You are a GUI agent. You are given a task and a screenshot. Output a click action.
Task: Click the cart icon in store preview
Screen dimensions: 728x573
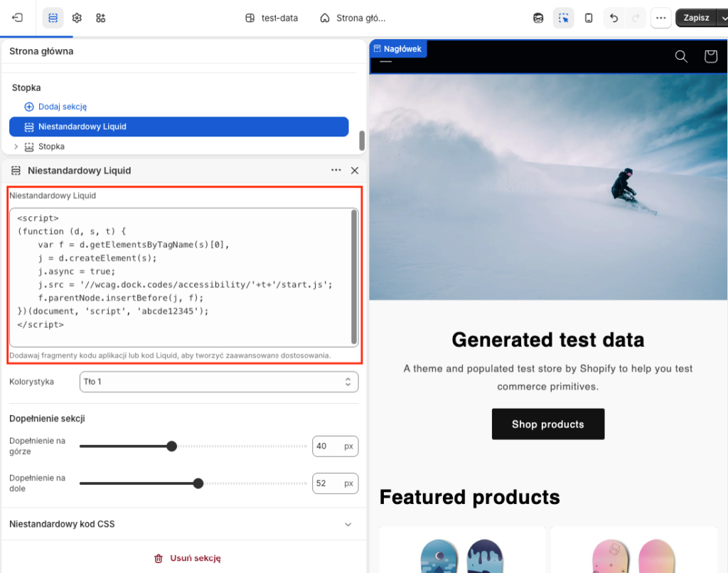[710, 56]
